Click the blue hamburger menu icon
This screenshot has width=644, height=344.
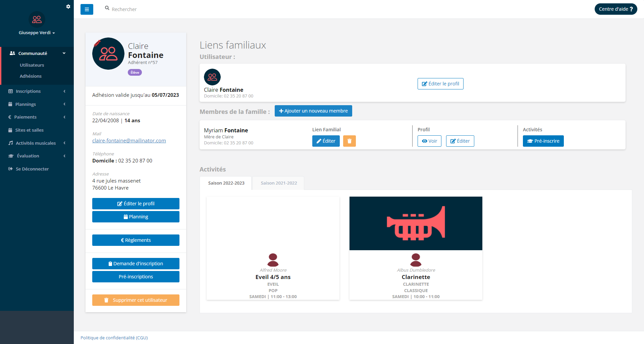pos(87,9)
